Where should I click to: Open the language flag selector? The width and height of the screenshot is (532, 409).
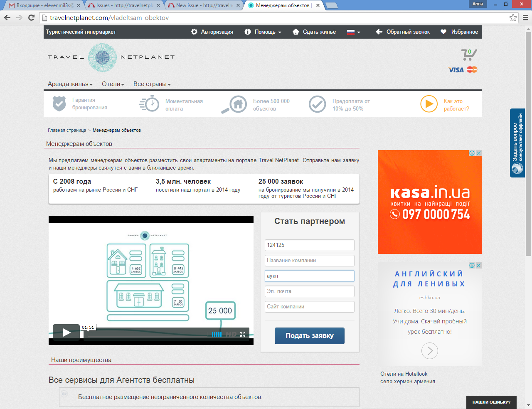coord(353,32)
